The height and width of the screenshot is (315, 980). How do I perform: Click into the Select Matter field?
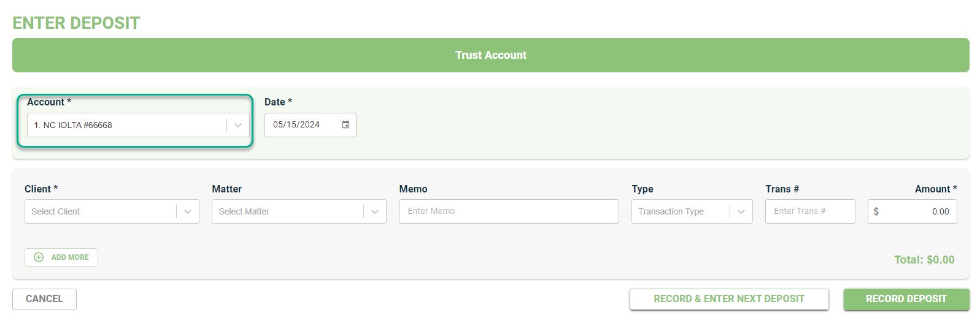coord(299,211)
